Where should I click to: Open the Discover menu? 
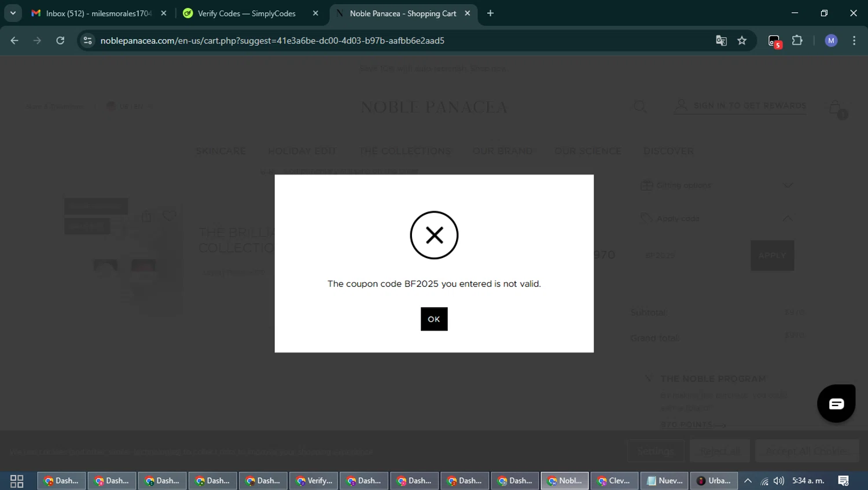pyautogui.click(x=668, y=151)
